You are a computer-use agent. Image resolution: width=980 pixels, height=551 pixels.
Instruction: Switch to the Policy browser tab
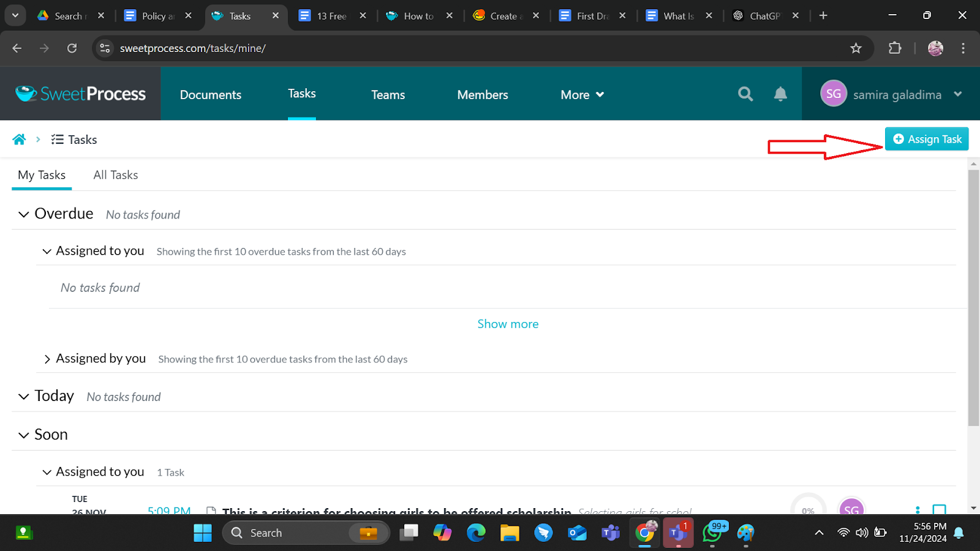pos(158,16)
